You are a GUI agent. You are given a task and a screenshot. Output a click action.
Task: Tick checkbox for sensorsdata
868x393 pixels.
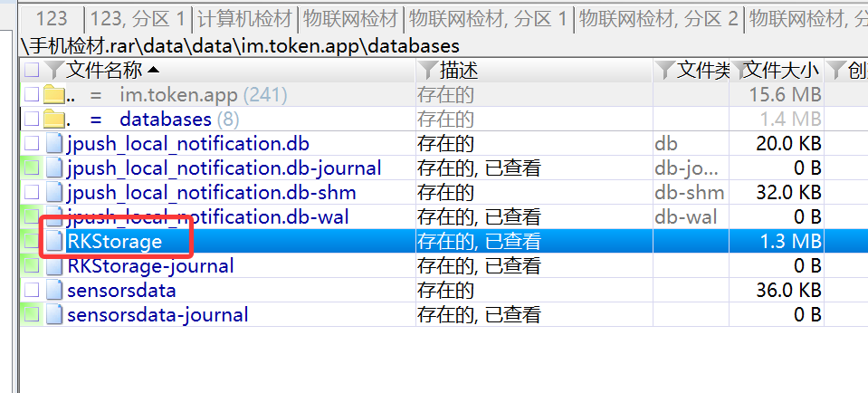pos(32,290)
